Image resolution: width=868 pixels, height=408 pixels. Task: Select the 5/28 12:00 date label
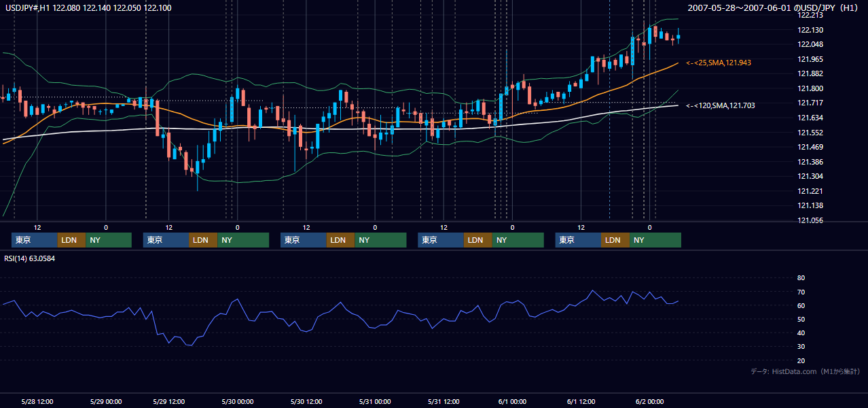(37, 401)
